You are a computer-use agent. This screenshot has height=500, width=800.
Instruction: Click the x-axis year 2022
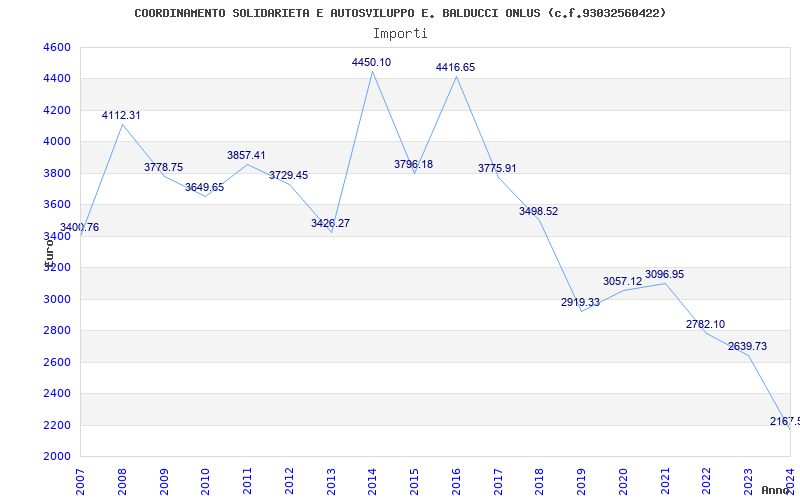point(707,481)
